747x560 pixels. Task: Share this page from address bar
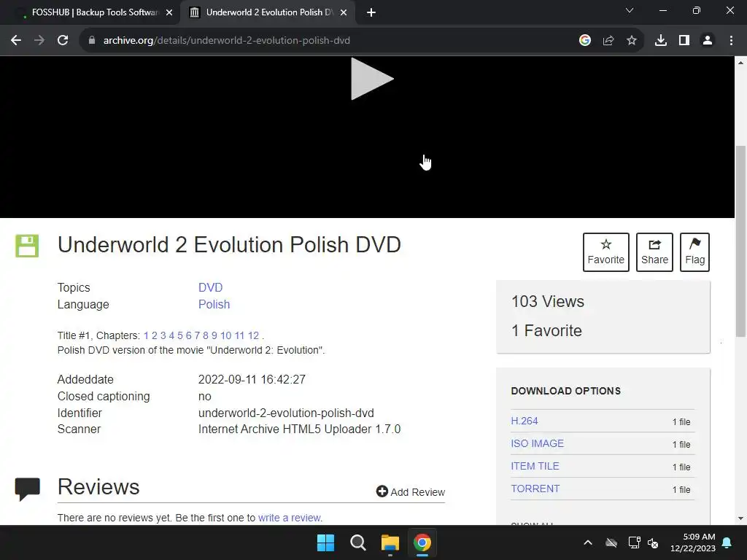[608, 41]
